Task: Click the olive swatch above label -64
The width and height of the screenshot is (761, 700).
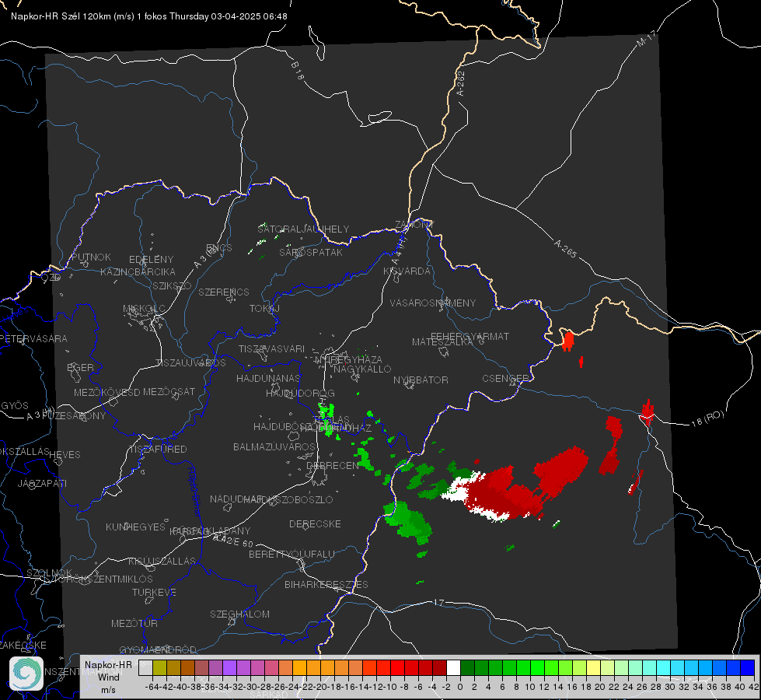Action: (x=159, y=667)
